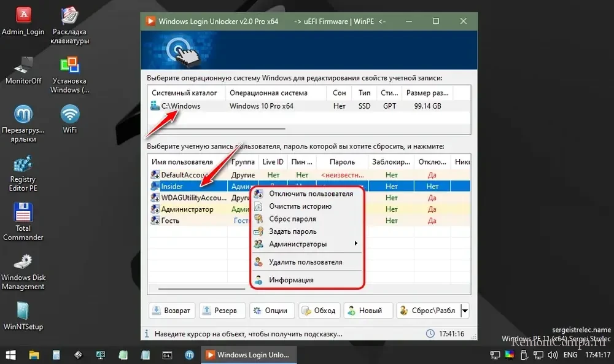Image resolution: width=614 pixels, height=364 pixels.
Task: Click the volume speaker tray icon
Action: point(553,355)
